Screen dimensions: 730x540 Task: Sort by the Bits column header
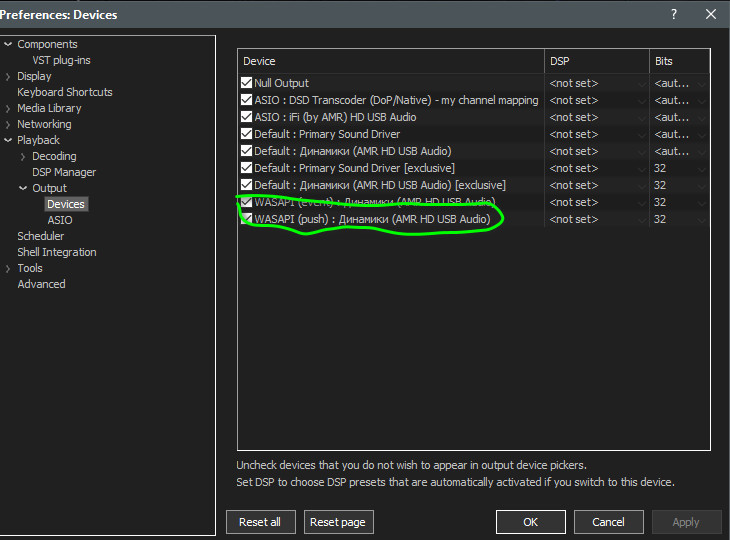(680, 61)
